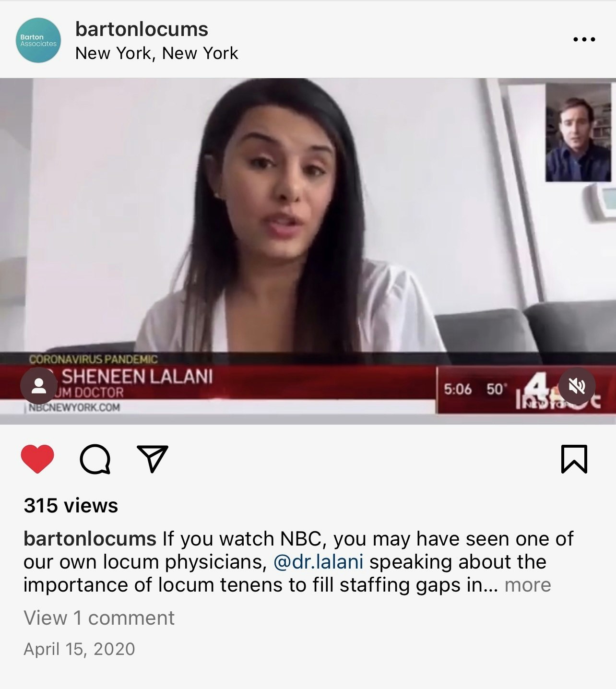Screen dimensions: 616x689
Task: Open the three-dot post options menu
Action: (584, 39)
